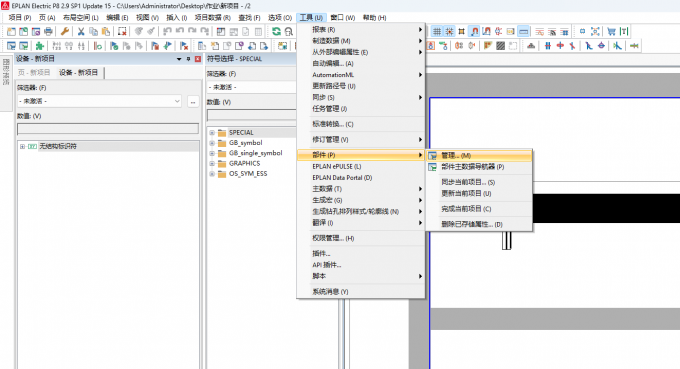680x369 pixels.
Task: Open the 筛选器 dropdown in 设备 panel
Action: [177, 101]
